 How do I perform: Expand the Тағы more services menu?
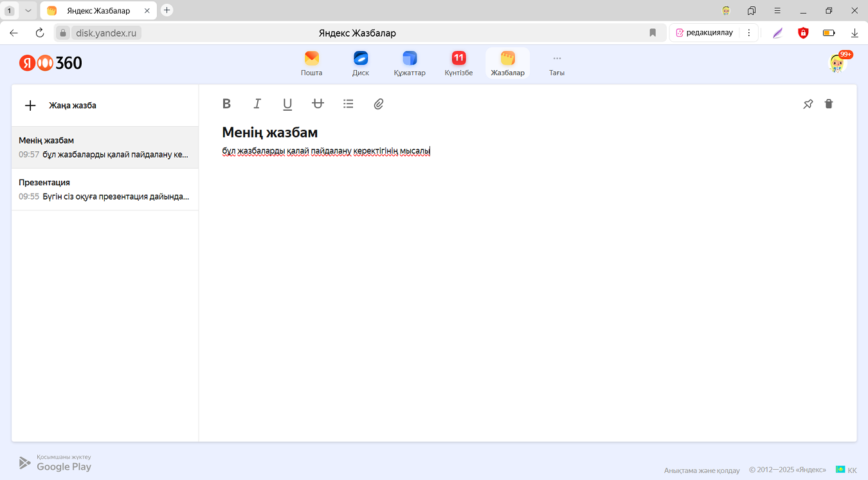(557, 64)
